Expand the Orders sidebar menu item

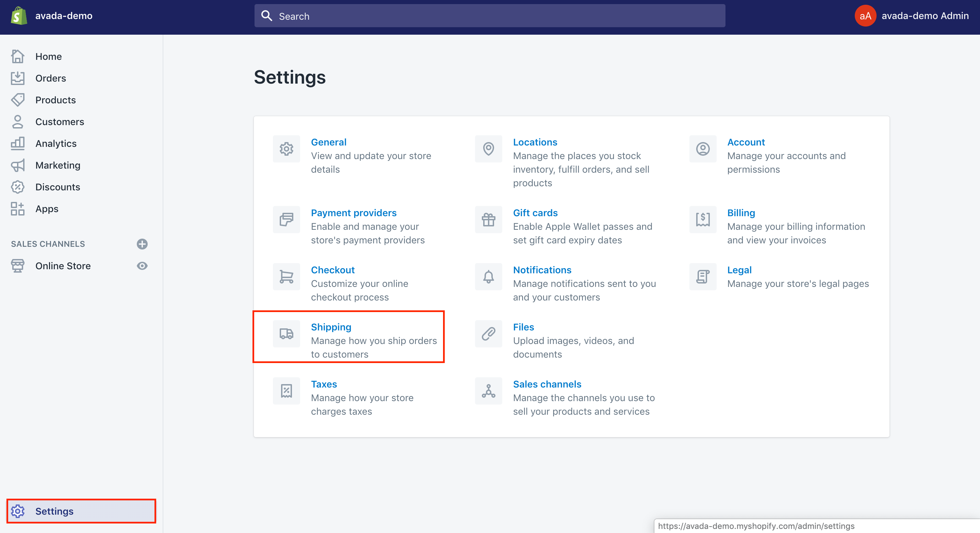(x=51, y=78)
